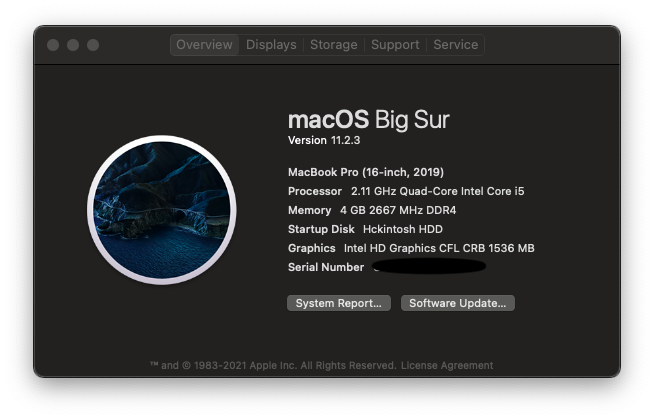This screenshot has width=654, height=419.
Task: Click the Software Update... button
Action: point(458,303)
